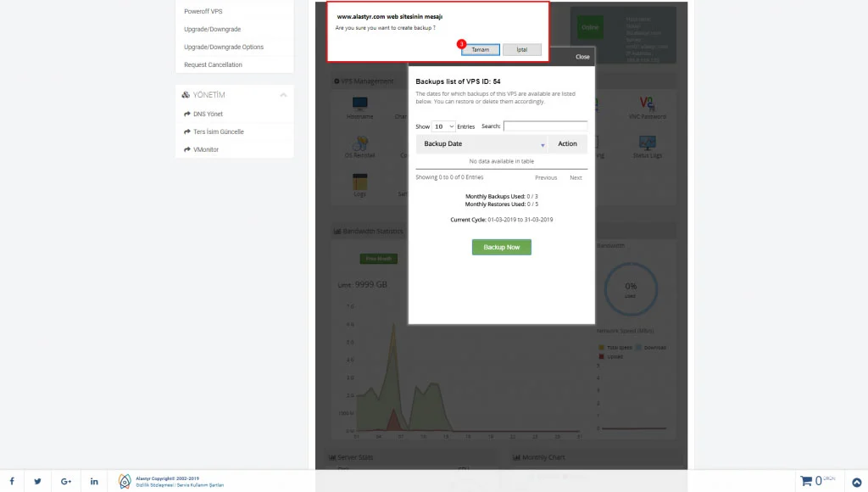Click the VNC Password icon
Screen dimensions: 868x492
(647, 103)
